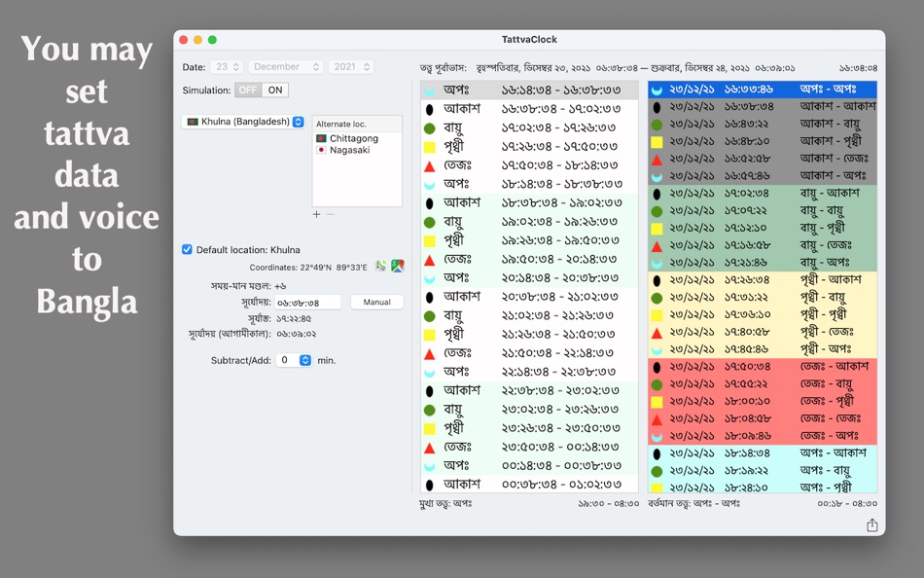Select the বায়ু - পৃথ্বী row at ১৭:১২:১০
This screenshot has height=578, width=924.
[763, 229]
